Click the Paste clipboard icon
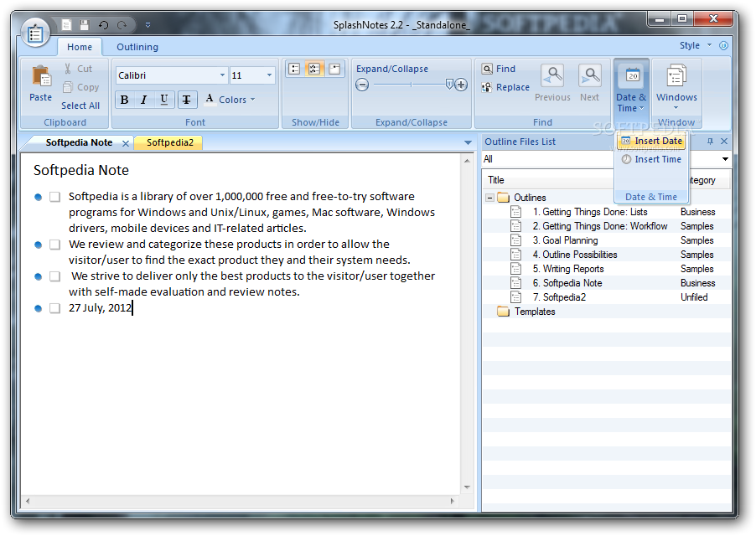Viewport: 756px width, 536px height. click(41, 77)
